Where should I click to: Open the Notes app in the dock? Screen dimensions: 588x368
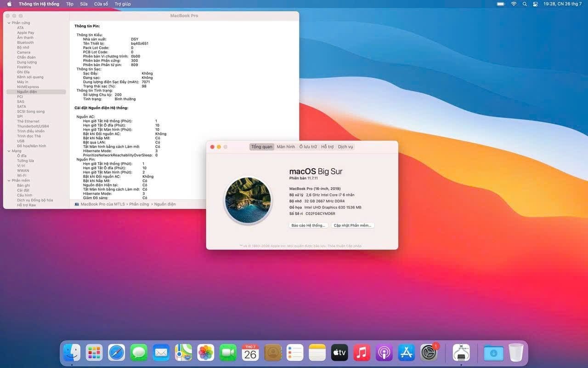317,353
